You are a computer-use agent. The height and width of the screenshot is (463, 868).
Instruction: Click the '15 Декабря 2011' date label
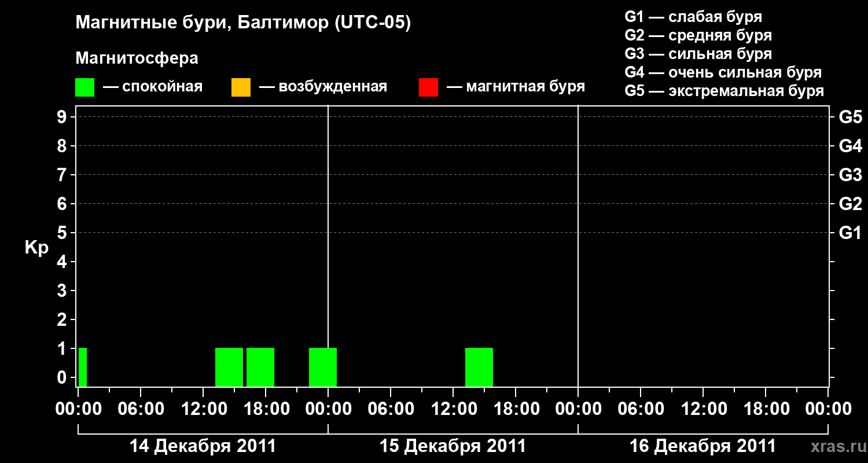(x=453, y=446)
